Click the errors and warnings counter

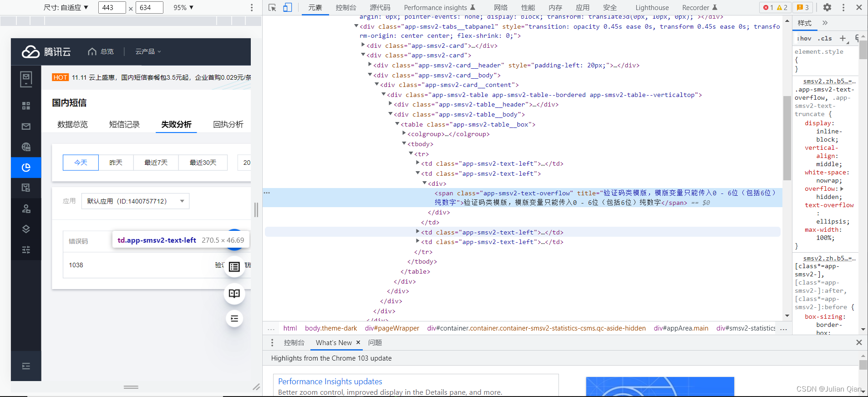click(x=775, y=7)
